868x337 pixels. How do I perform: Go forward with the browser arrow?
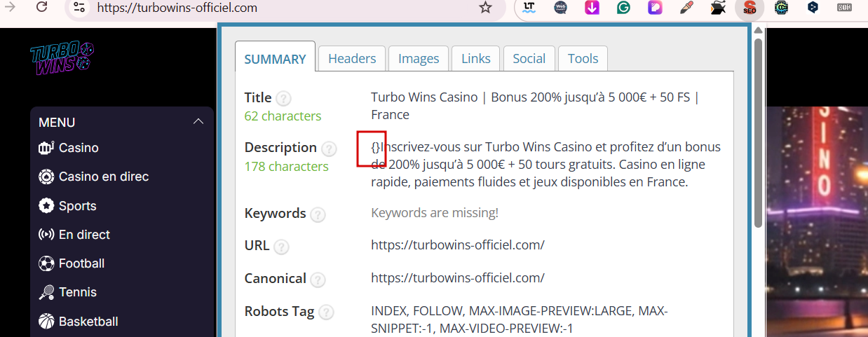pos(11,6)
